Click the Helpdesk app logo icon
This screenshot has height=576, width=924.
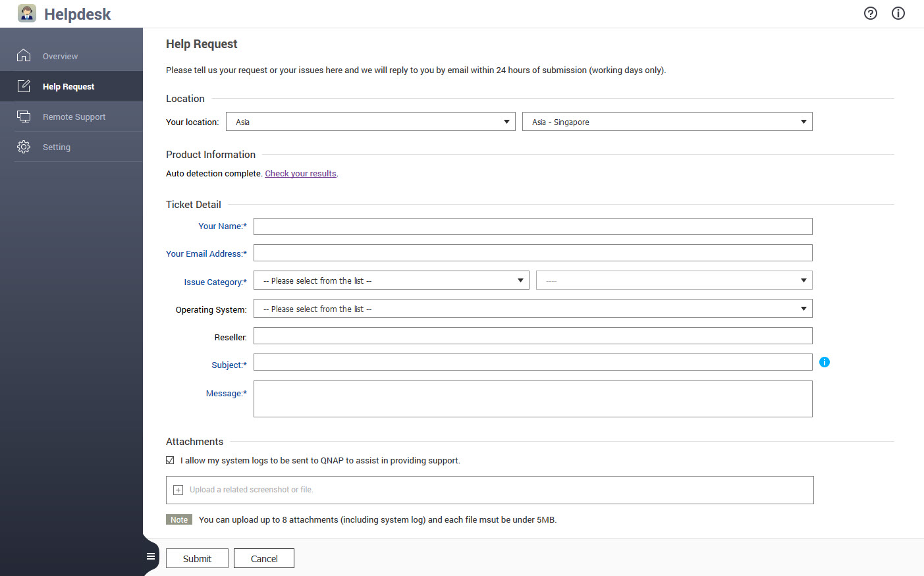click(x=27, y=13)
